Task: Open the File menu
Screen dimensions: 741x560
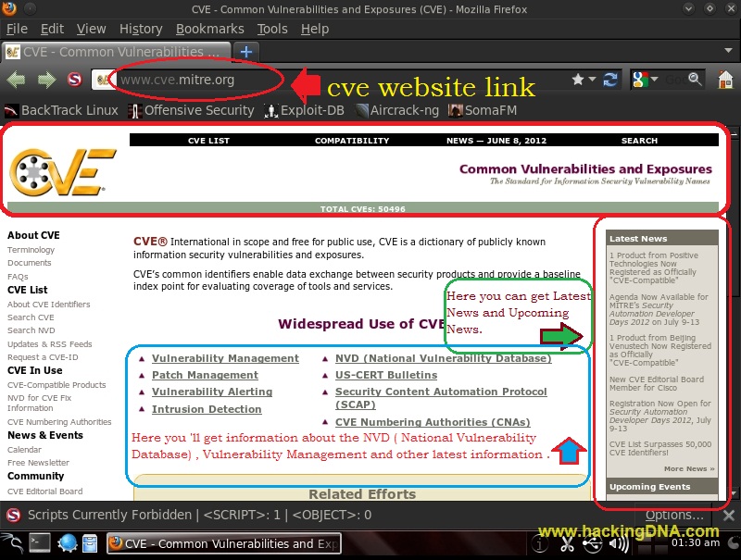Action: click(17, 29)
